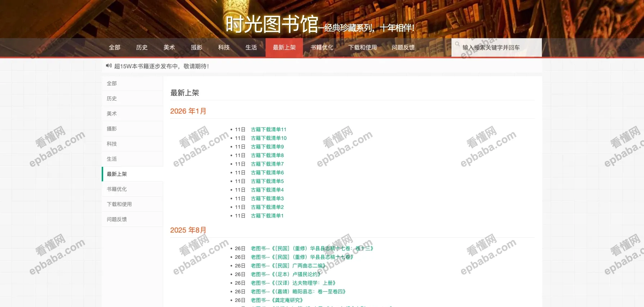Click the 2025 年8月 section heading

(x=188, y=230)
